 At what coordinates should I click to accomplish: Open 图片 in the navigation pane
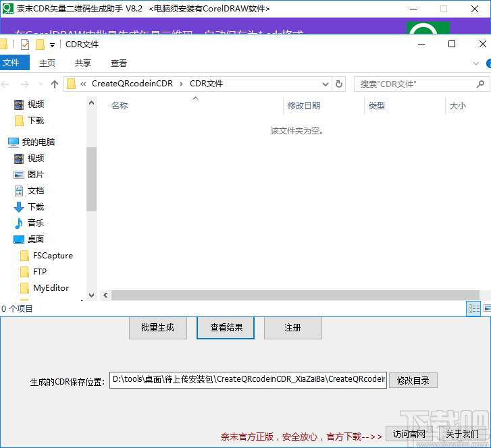29,175
